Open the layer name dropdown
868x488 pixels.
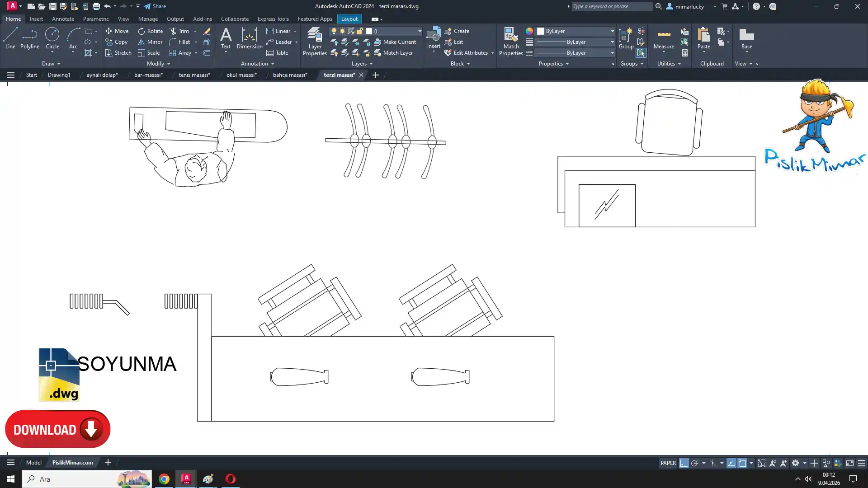(419, 31)
